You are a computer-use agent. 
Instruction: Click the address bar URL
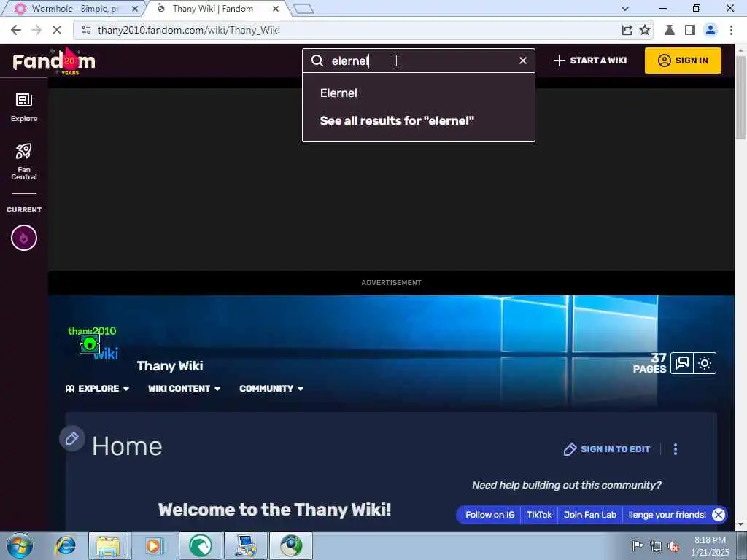189,30
